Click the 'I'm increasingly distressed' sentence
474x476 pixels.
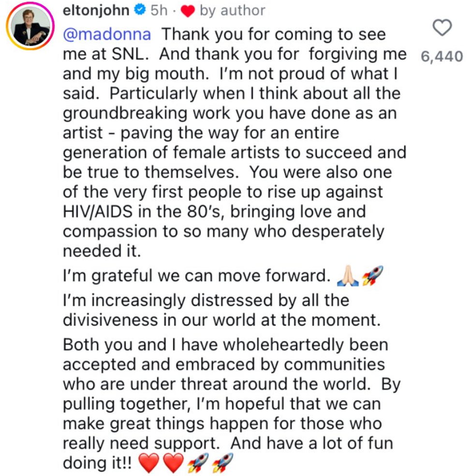206,300
